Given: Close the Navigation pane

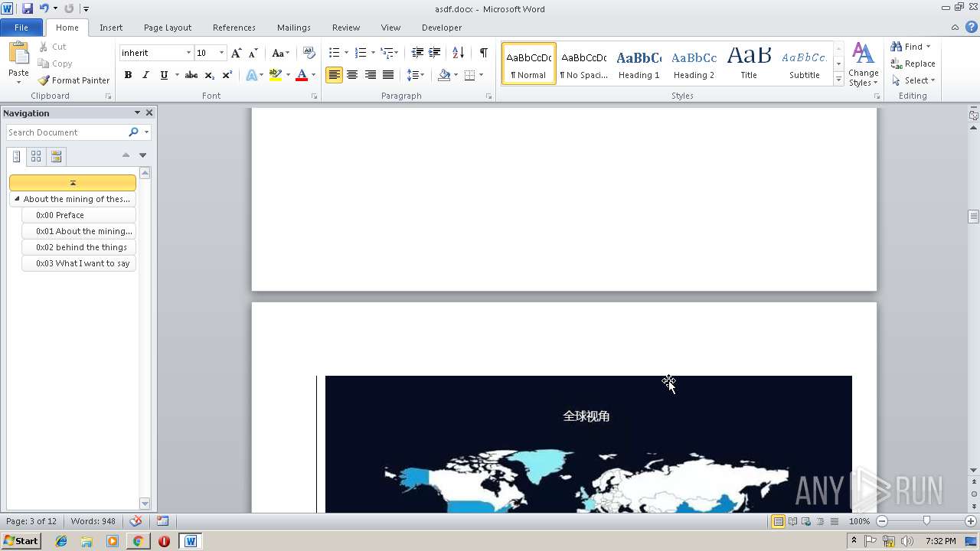Looking at the screenshot, I should pos(149,112).
